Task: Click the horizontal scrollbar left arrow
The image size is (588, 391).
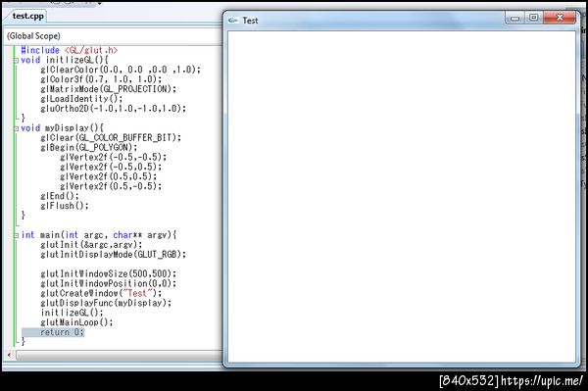Action: [9, 355]
